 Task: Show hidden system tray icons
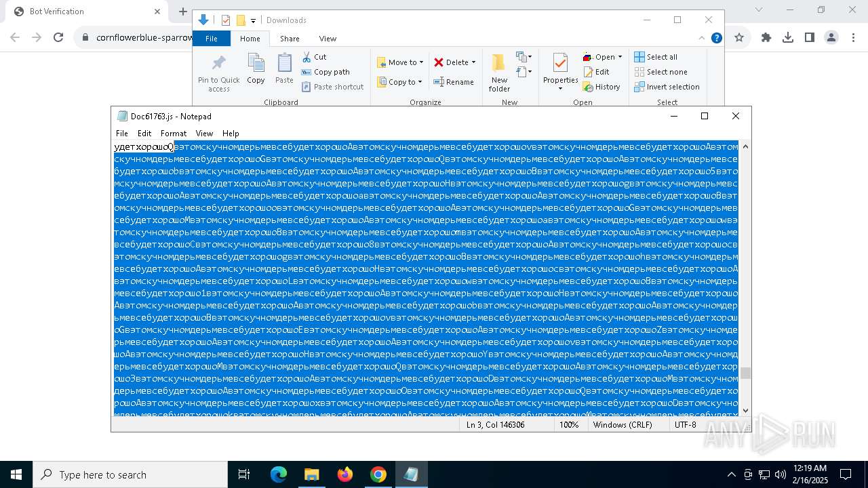(x=731, y=474)
